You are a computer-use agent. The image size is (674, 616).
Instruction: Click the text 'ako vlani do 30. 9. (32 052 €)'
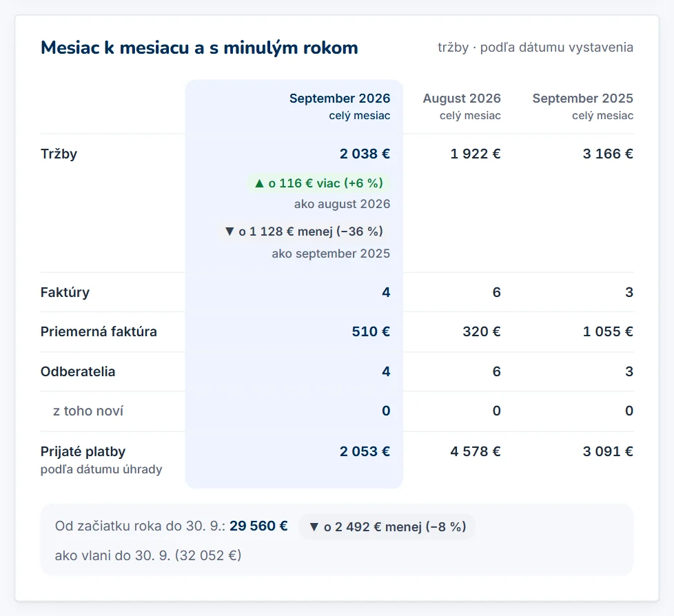[148, 555]
